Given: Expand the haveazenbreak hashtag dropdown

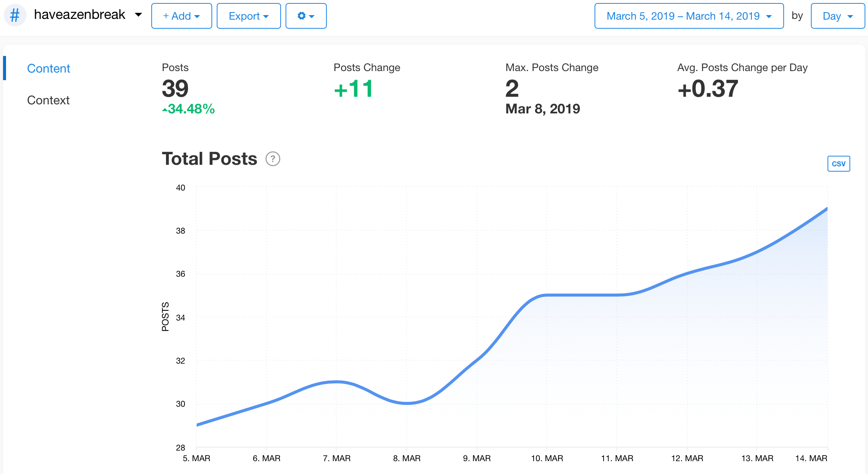Looking at the screenshot, I should click(138, 15).
